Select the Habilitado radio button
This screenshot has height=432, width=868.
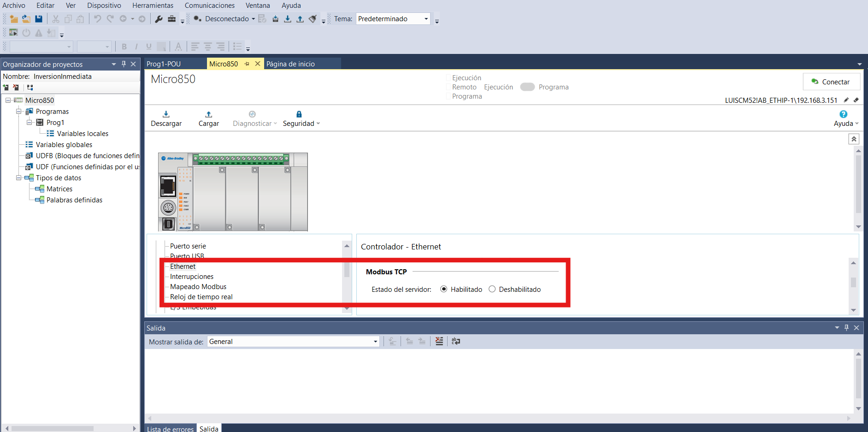coord(443,289)
